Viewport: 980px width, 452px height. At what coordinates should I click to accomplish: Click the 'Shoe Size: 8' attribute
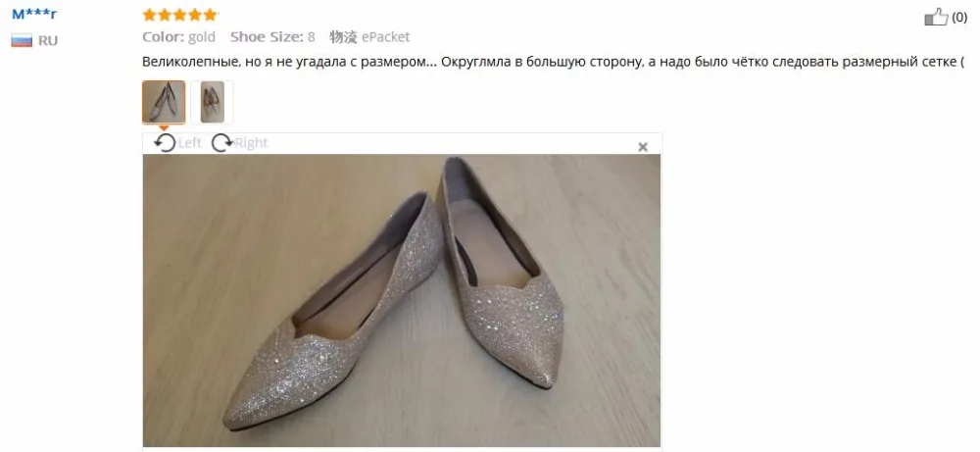(272, 37)
